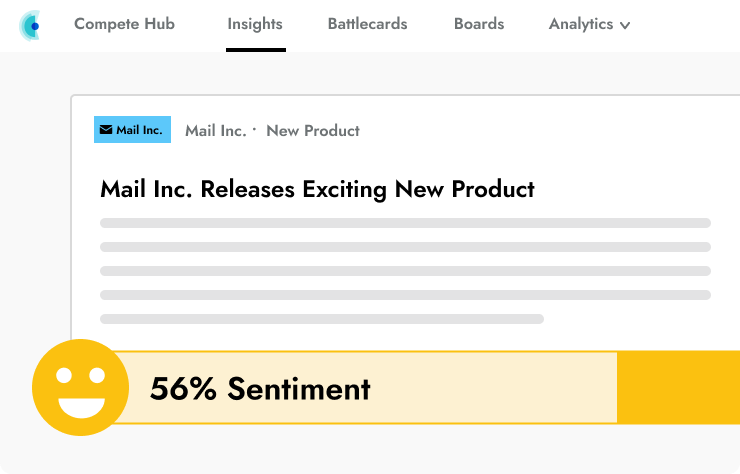The height and width of the screenshot is (474, 740).
Task: Click the Compete Hub logo icon
Action: [30, 25]
